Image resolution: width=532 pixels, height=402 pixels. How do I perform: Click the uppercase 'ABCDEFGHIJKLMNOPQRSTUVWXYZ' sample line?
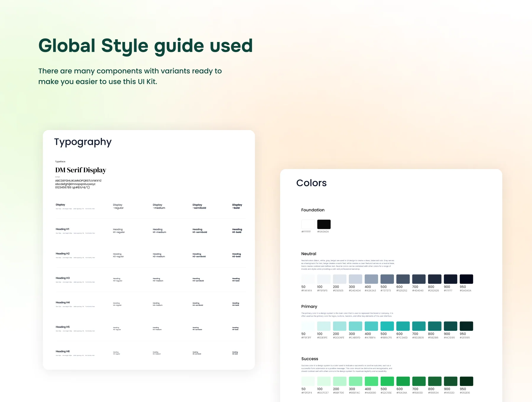(78, 181)
